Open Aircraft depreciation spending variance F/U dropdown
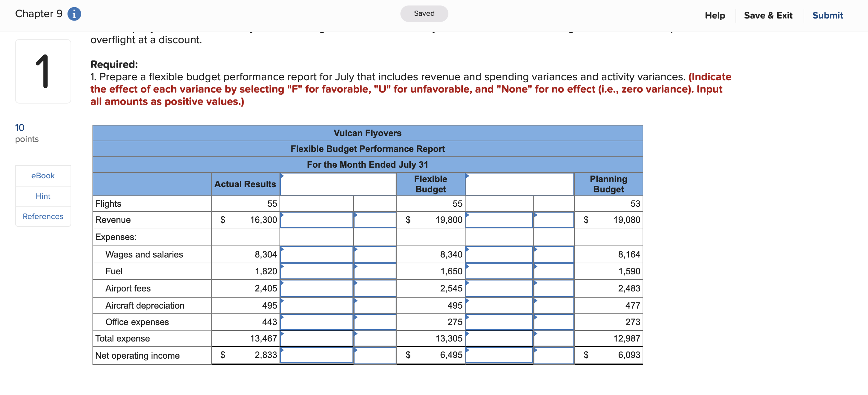 pos(375,306)
